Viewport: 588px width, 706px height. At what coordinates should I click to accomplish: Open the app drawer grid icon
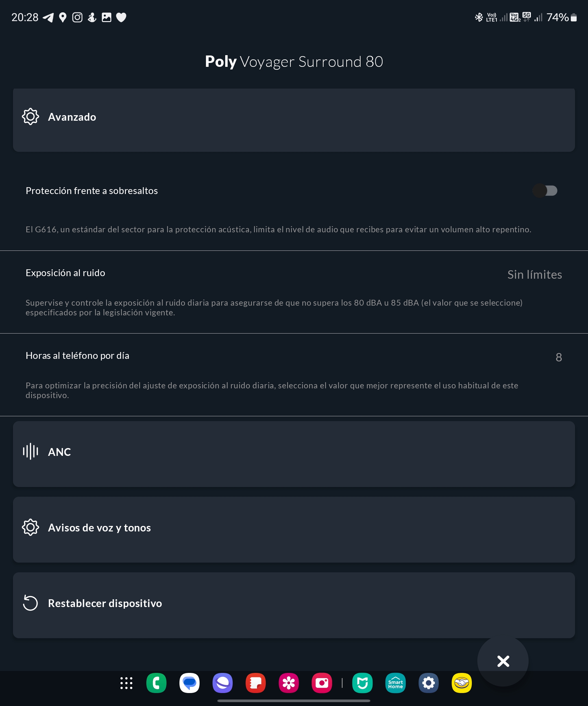click(x=127, y=683)
